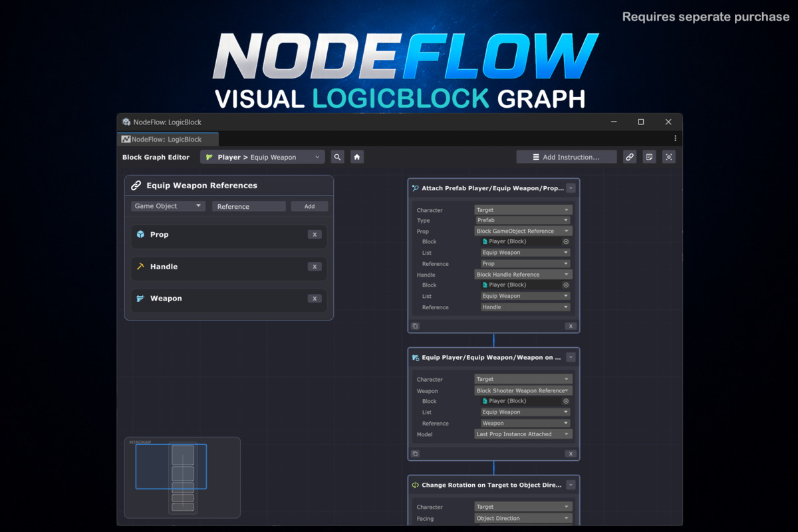Click object picker circle for Prop's Block field
798x532 pixels.
tap(566, 242)
